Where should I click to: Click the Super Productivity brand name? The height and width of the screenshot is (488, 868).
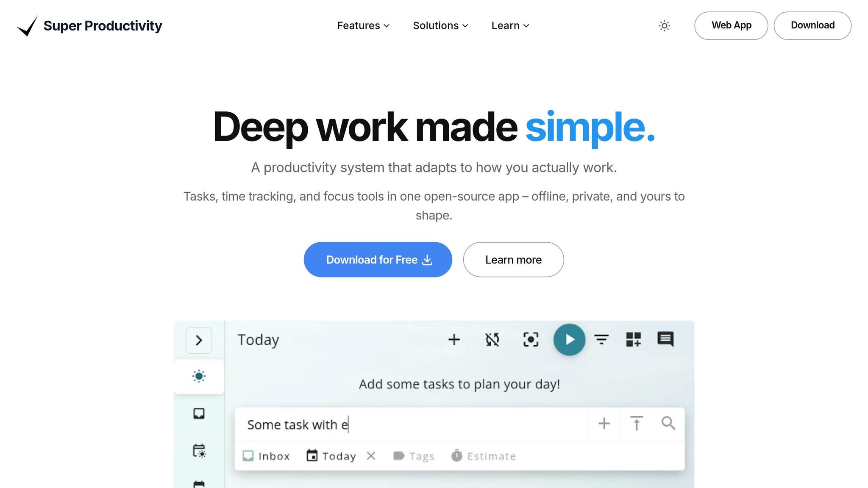[103, 26]
